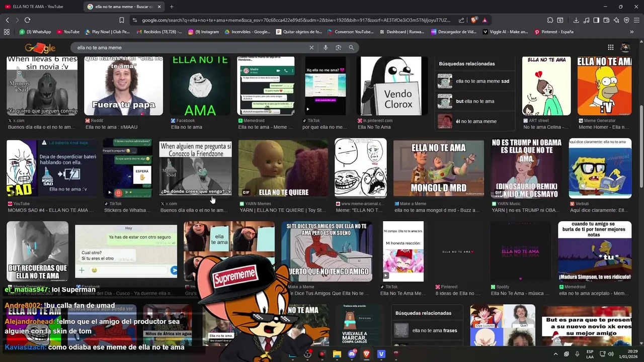Show hidden system tray icons
This screenshot has height=362, width=644.
[555, 354]
